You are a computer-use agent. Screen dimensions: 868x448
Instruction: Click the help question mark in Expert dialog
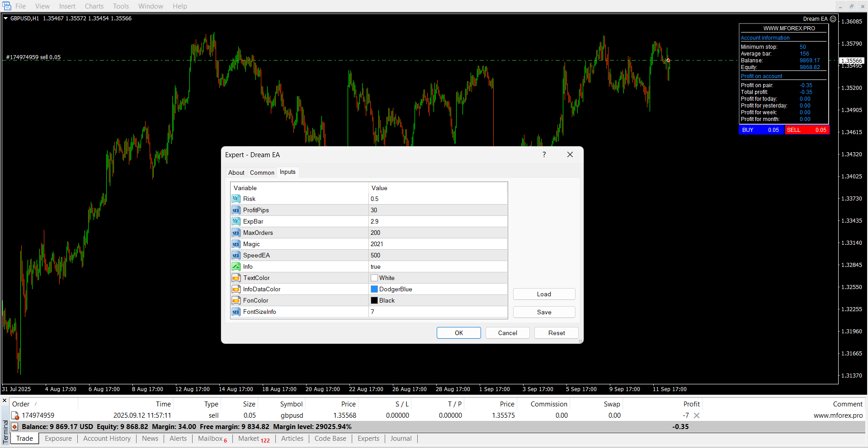tap(544, 154)
